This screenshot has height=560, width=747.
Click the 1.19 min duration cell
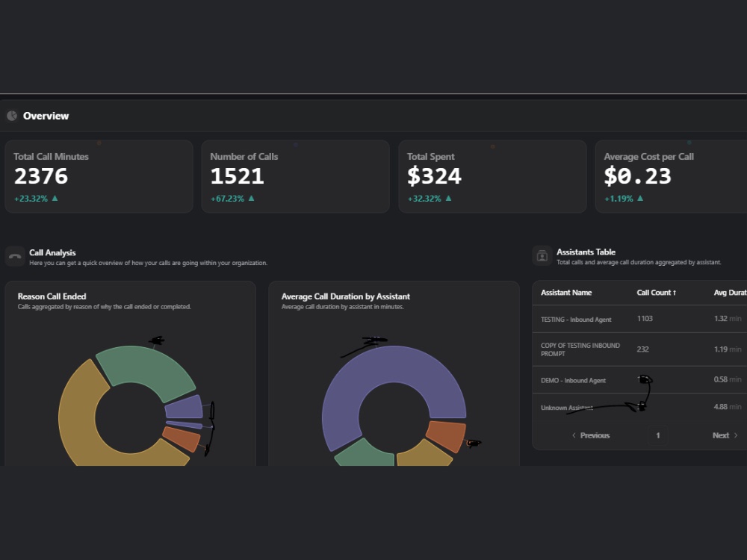728,349
